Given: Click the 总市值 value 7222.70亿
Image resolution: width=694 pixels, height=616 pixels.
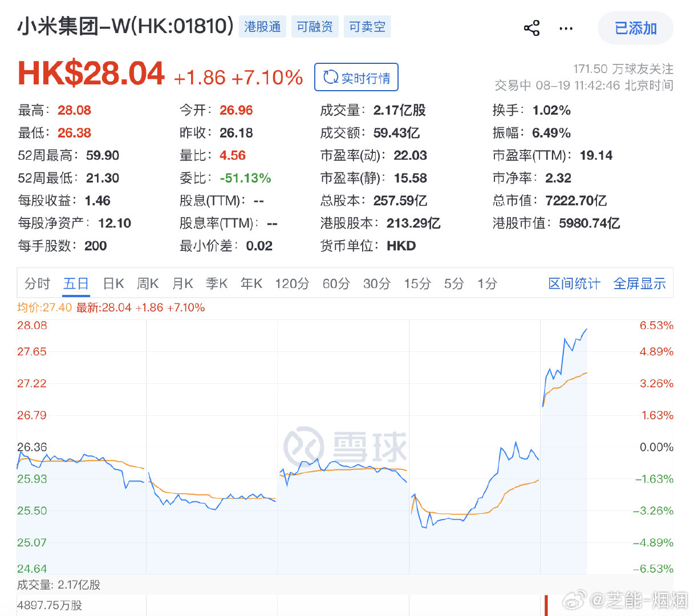Looking at the screenshot, I should pos(576,201).
